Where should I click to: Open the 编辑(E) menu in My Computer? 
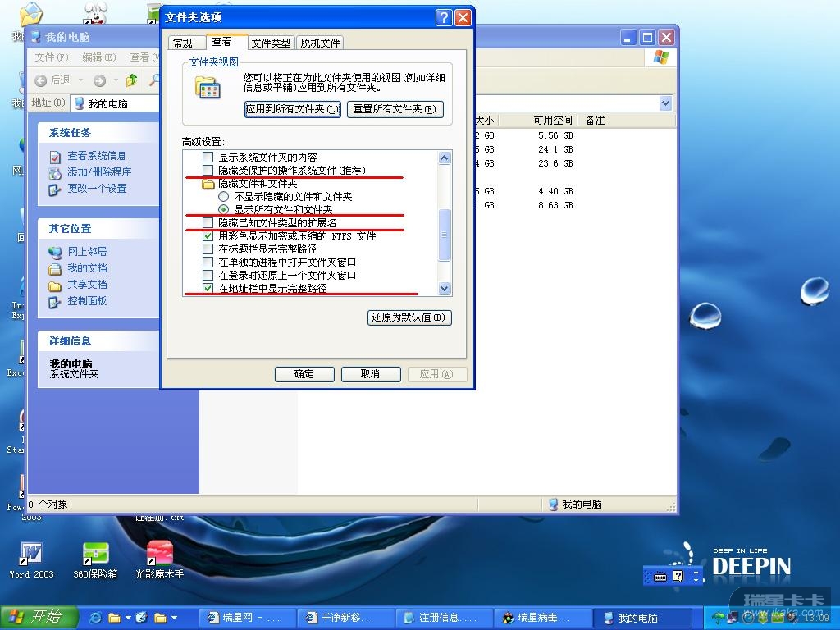pos(99,57)
